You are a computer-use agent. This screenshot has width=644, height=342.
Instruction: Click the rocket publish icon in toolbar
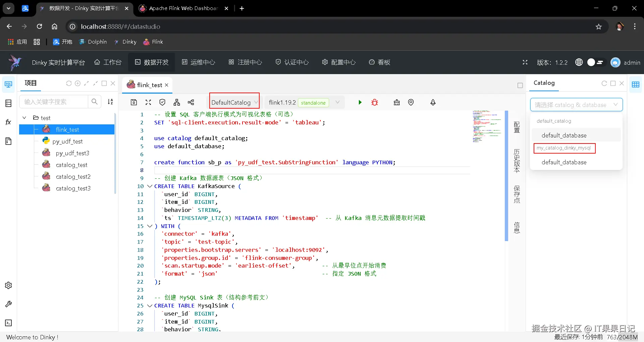pos(433,102)
